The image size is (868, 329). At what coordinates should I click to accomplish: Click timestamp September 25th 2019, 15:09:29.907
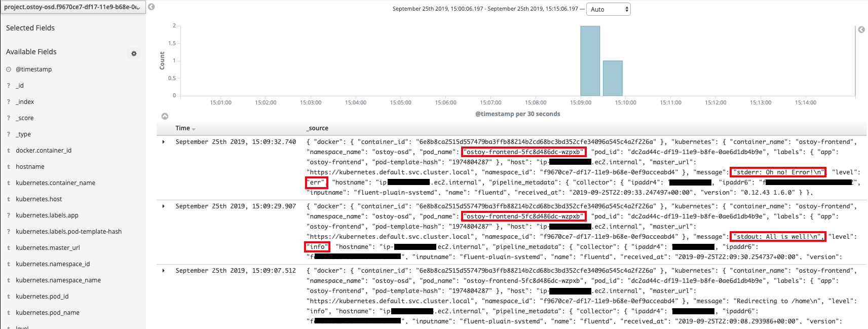tap(236, 206)
